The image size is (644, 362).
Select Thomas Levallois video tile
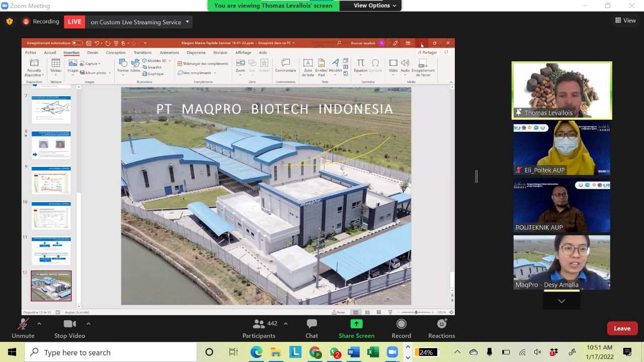pos(561,90)
